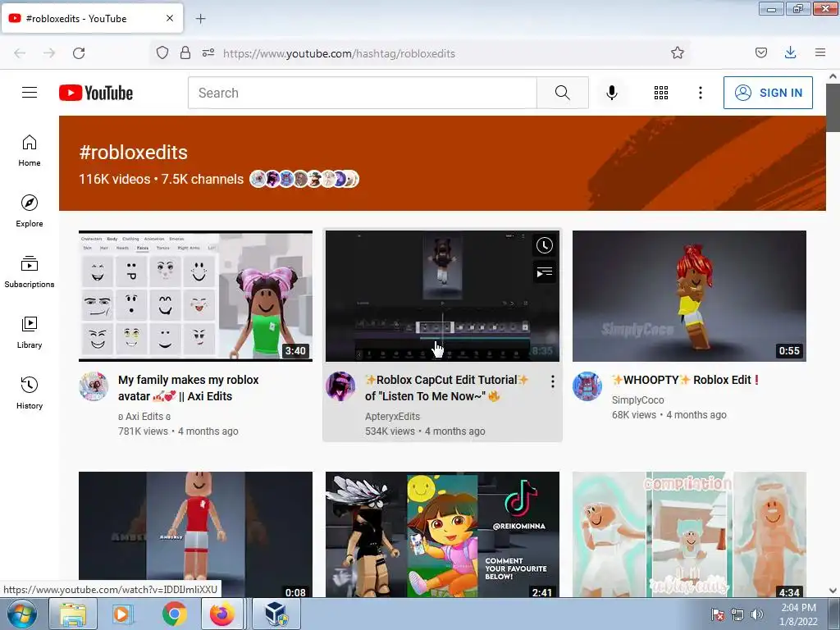The width and height of the screenshot is (840, 630).
Task: Select the #robloxedits - YouTube tab
Action: tap(93, 18)
